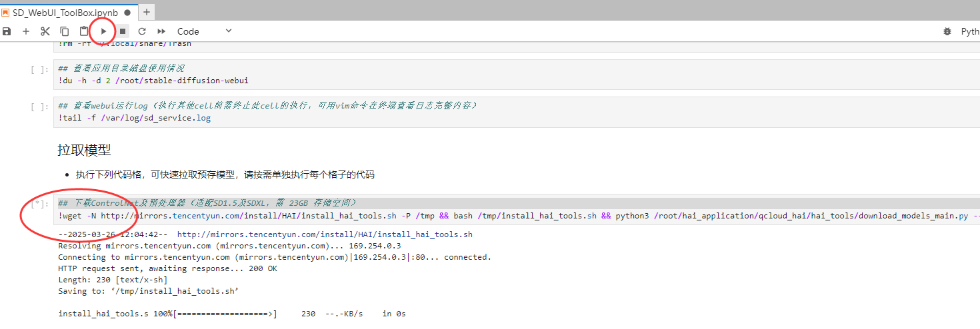Viewport: 980px width, 329px height.
Task: Switch kernel via the Python kernel name
Action: coord(969,31)
